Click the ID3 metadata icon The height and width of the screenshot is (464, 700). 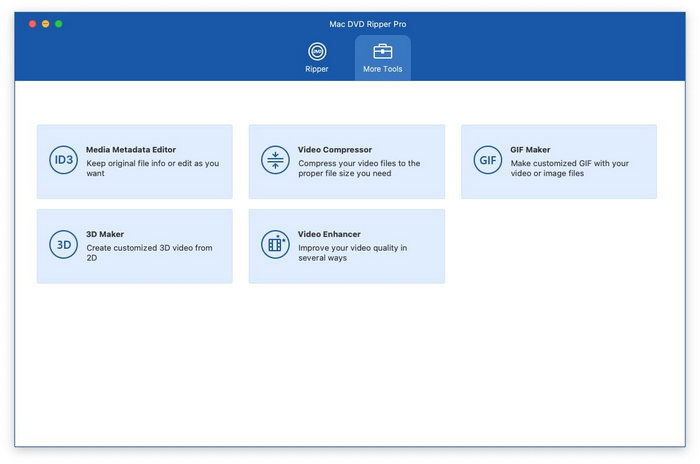pyautogui.click(x=63, y=161)
